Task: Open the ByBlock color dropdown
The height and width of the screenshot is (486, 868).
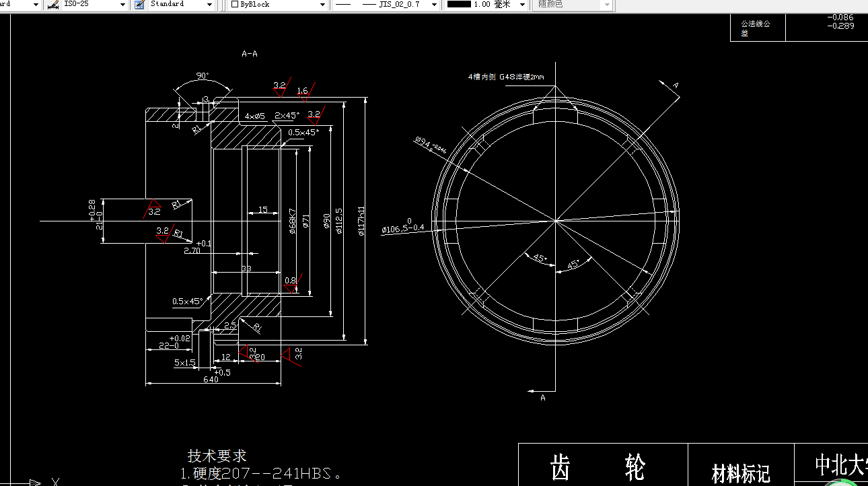Action: pyautogui.click(x=322, y=5)
